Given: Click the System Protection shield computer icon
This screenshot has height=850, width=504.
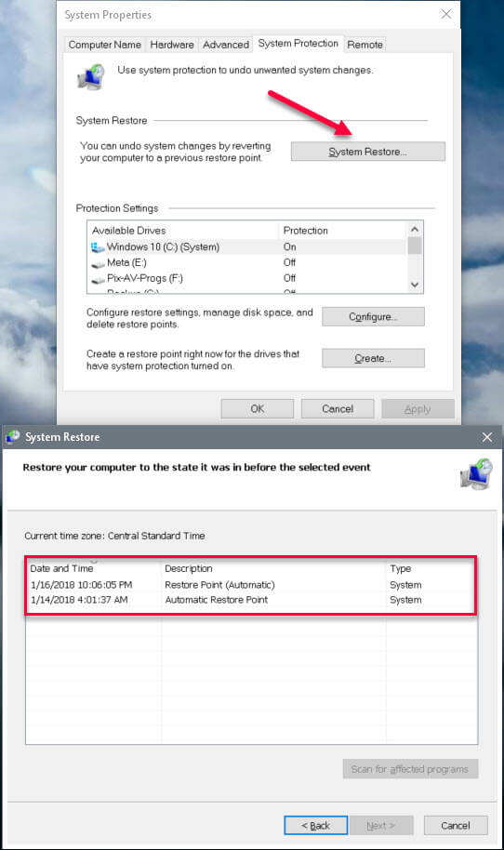Looking at the screenshot, I should click(x=91, y=76).
